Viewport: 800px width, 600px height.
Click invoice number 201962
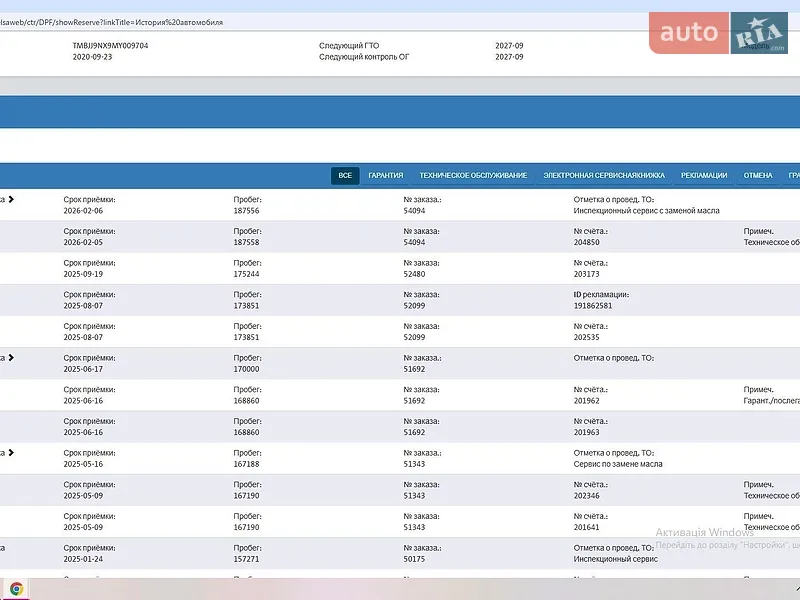[586, 401]
